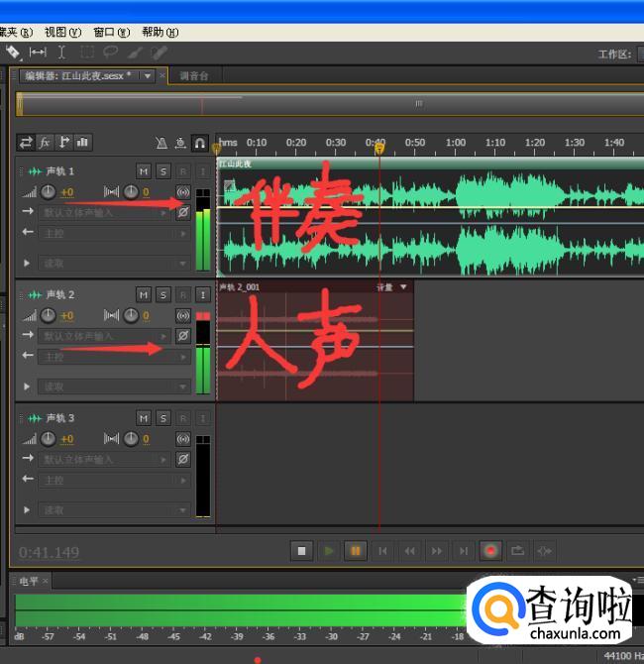
Task: Click the Play button
Action: pyautogui.click(x=329, y=551)
